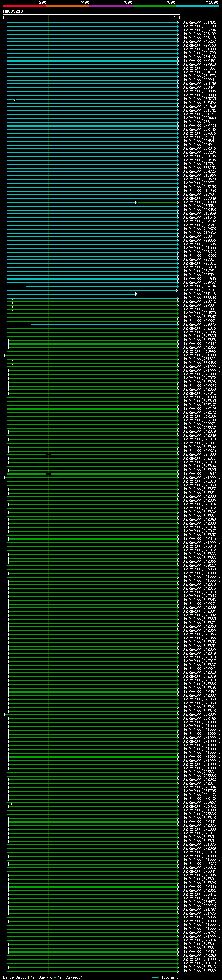Select hit UniRef100_Q8W4G8
This screenshot has height=980, width=222.
[x=199, y=57]
